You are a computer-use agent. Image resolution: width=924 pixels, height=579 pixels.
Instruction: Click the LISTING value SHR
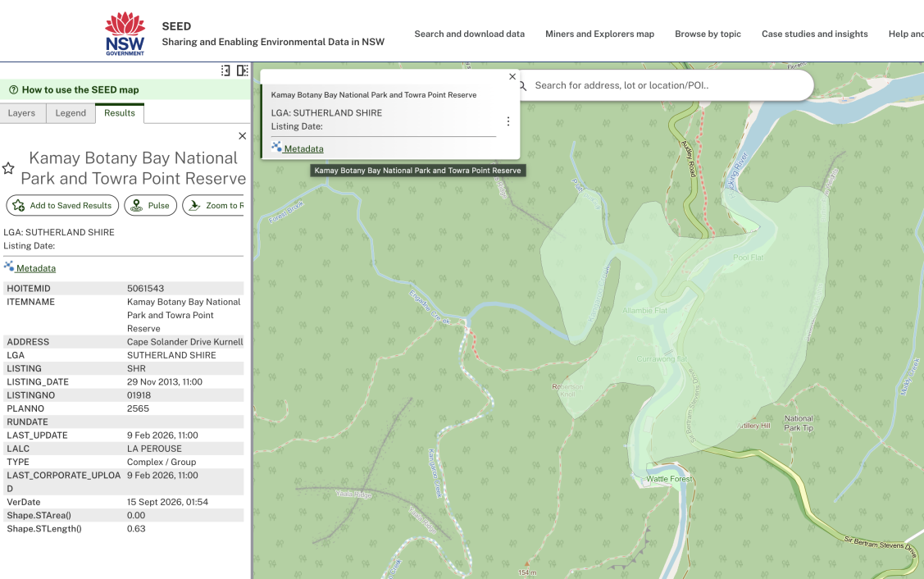point(136,368)
